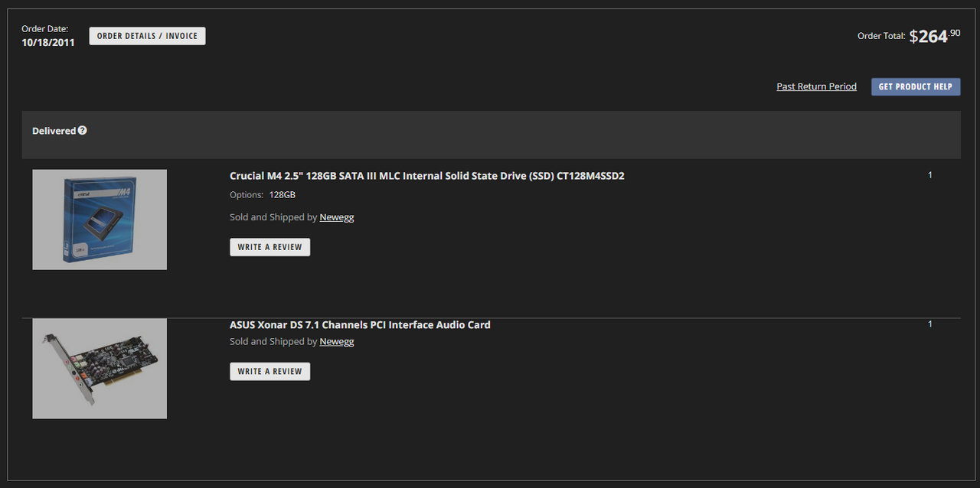Screen dimensions: 980x488
Task: Open the ASUS Xonar DS audio card image
Action: click(100, 369)
